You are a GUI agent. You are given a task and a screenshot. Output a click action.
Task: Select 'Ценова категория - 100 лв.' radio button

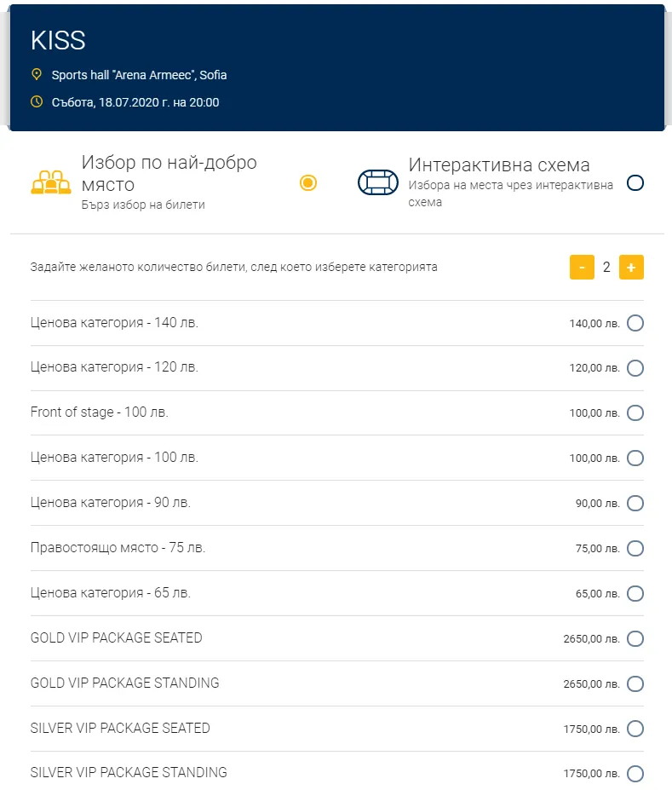(635, 458)
